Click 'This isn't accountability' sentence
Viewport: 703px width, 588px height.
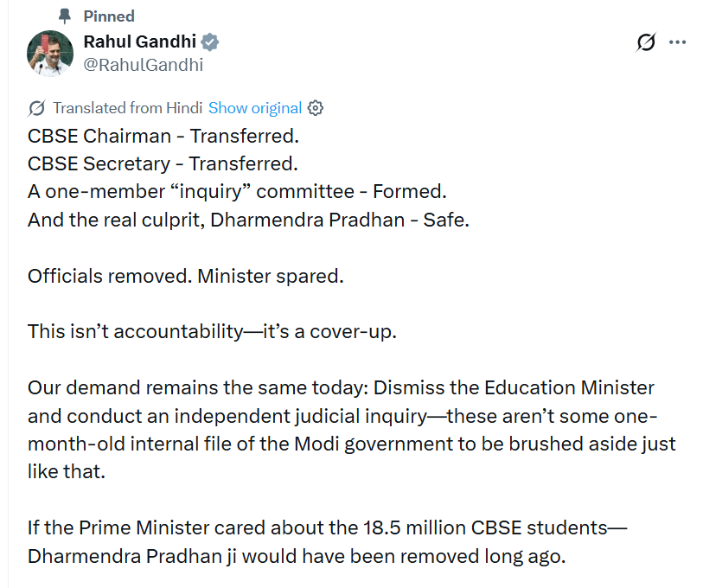pos(212,332)
